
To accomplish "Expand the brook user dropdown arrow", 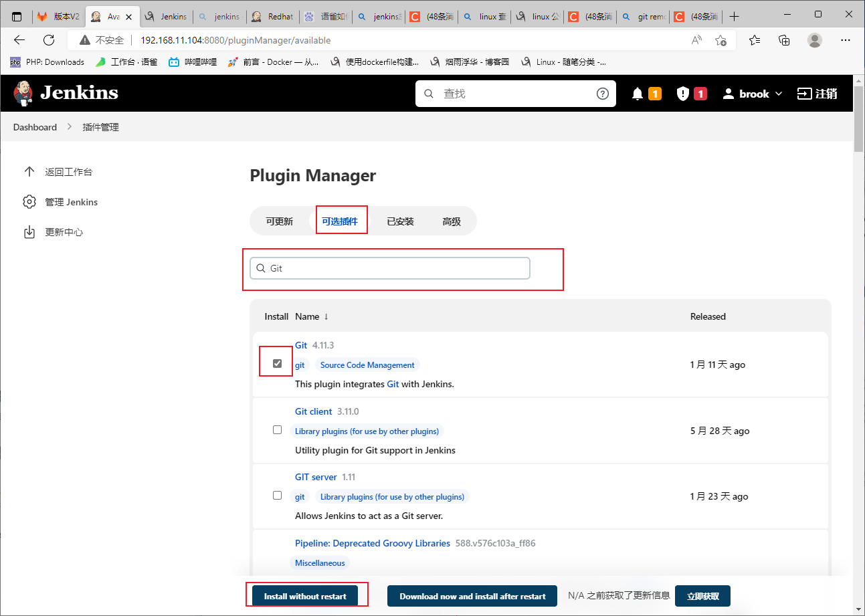I will (x=779, y=94).
